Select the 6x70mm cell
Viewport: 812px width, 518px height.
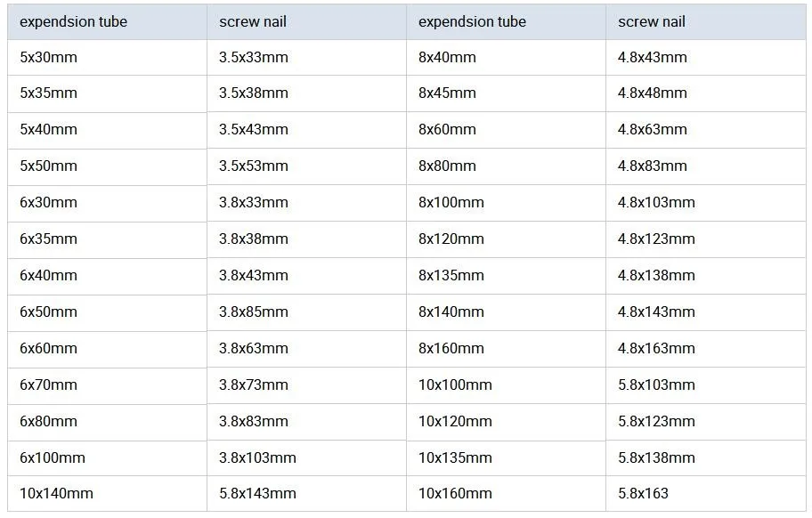pyautogui.click(x=48, y=384)
